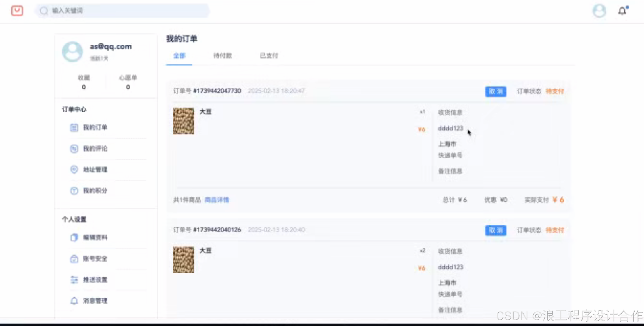Screen dimensions: 644x326
Task: Switch to the 已支付 tab
Action: (x=269, y=55)
